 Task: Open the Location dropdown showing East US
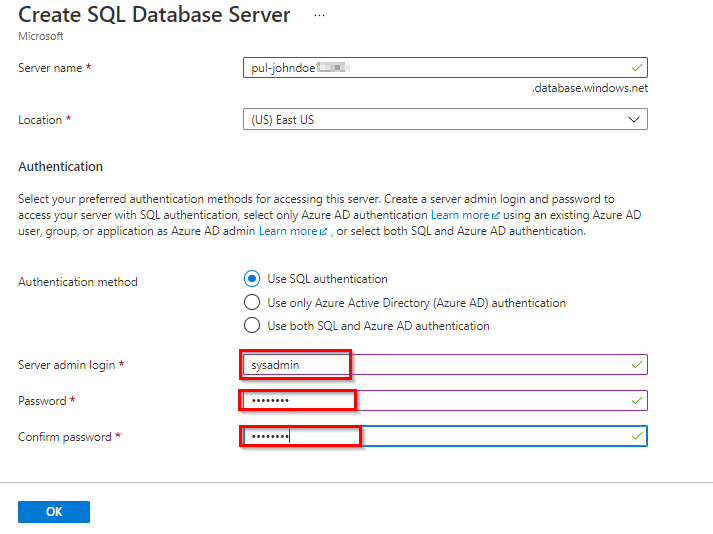point(445,119)
